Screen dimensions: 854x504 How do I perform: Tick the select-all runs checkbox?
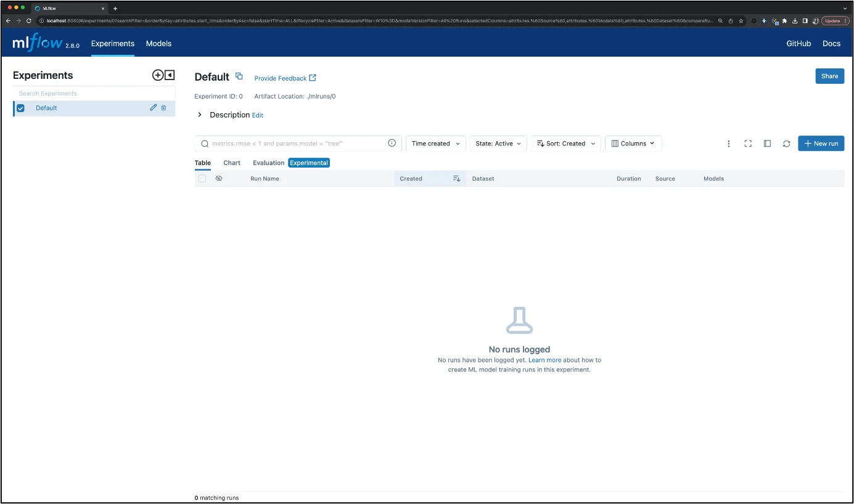(x=202, y=179)
